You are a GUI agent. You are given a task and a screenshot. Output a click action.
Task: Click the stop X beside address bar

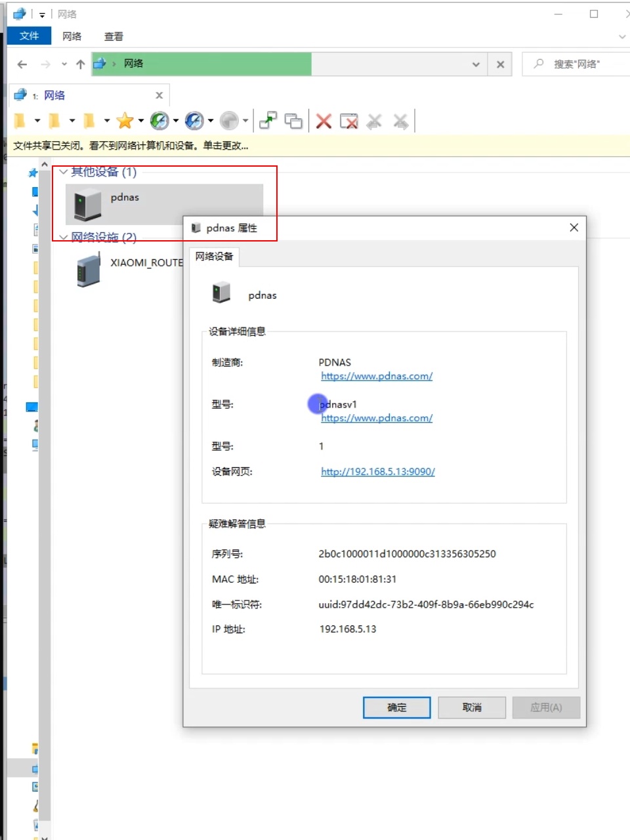click(x=501, y=64)
